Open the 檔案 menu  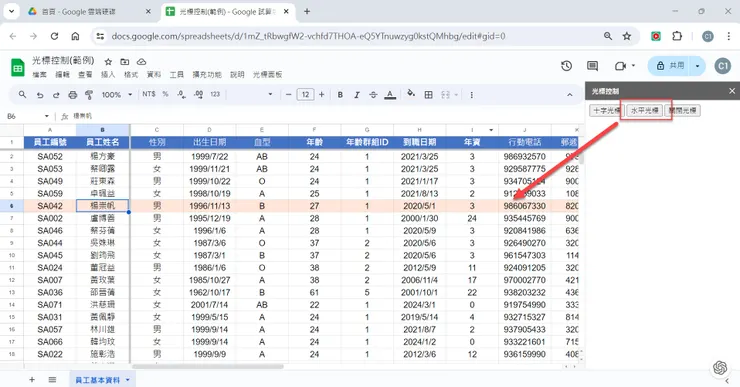[39, 75]
